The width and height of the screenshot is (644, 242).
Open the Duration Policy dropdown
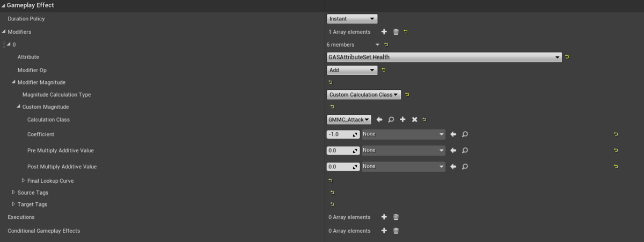pos(352,19)
